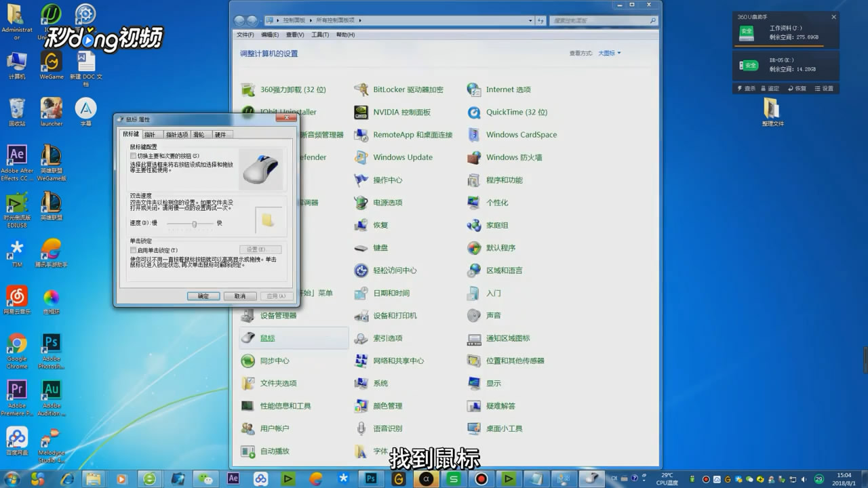The height and width of the screenshot is (488, 868).
Task: Click 确定 in mouse properties dialog
Action: point(203,296)
